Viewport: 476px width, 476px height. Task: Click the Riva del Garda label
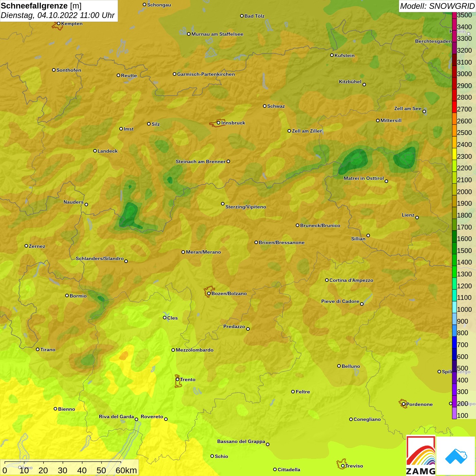116,417
